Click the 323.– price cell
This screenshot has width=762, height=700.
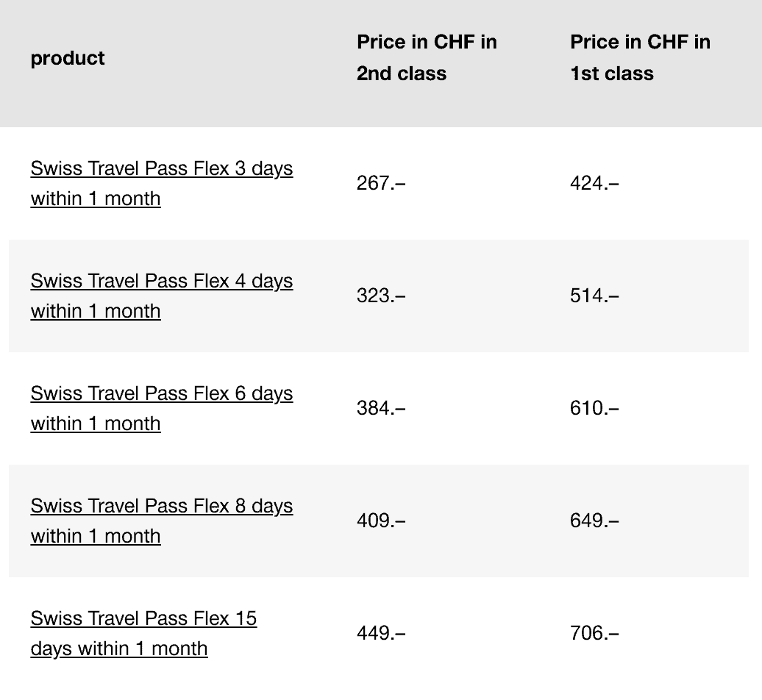point(381,296)
